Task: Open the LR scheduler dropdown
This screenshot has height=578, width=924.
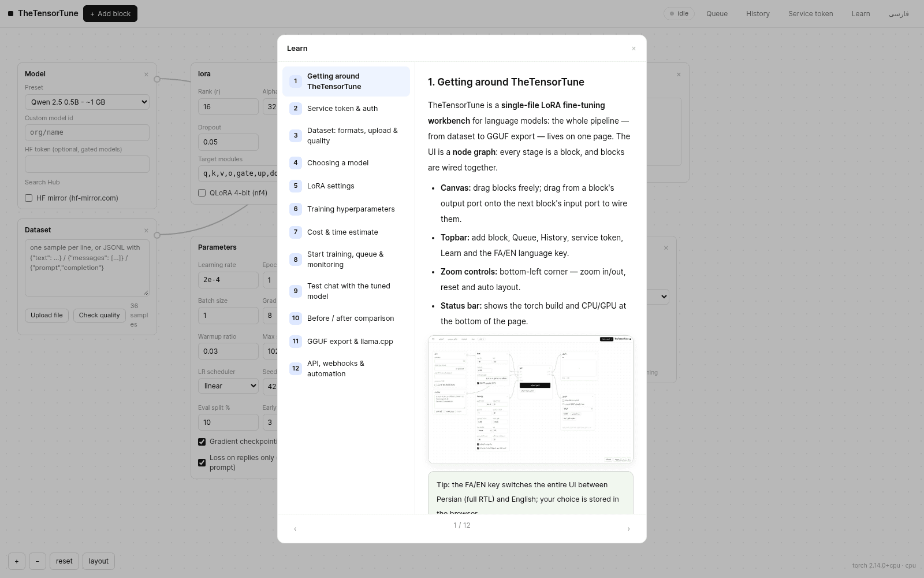Action: pos(228,386)
